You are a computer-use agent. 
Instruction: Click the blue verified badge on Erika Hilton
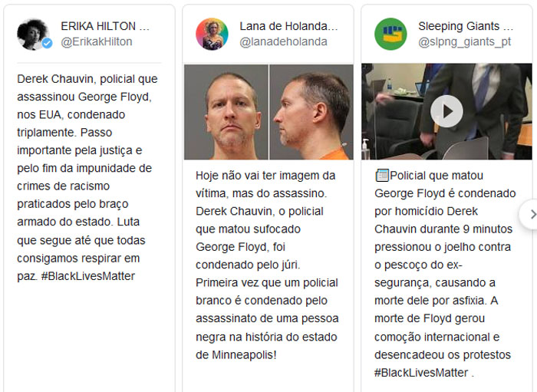pyautogui.click(x=48, y=43)
